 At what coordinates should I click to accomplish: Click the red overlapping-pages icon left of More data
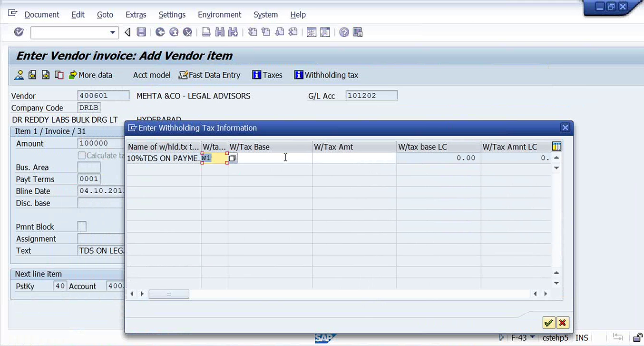[x=59, y=75]
